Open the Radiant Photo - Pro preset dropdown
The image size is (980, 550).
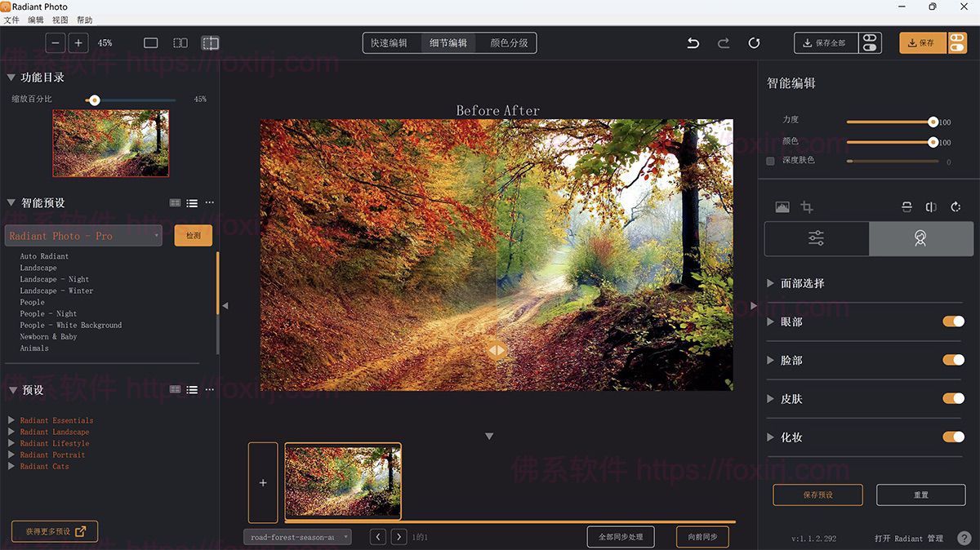(83, 235)
